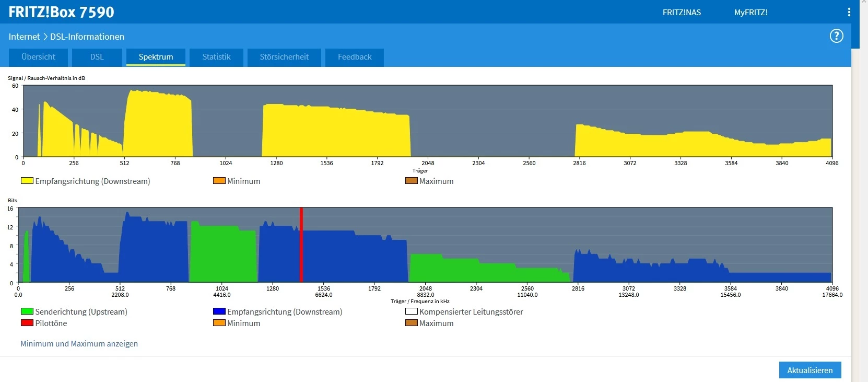The image size is (868, 382).
Task: Click the red Pilottöne legend swatch
Action: tap(27, 323)
